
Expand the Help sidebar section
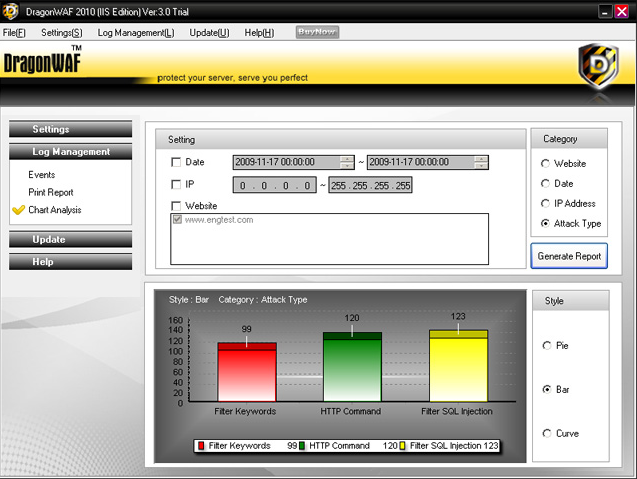coord(71,262)
